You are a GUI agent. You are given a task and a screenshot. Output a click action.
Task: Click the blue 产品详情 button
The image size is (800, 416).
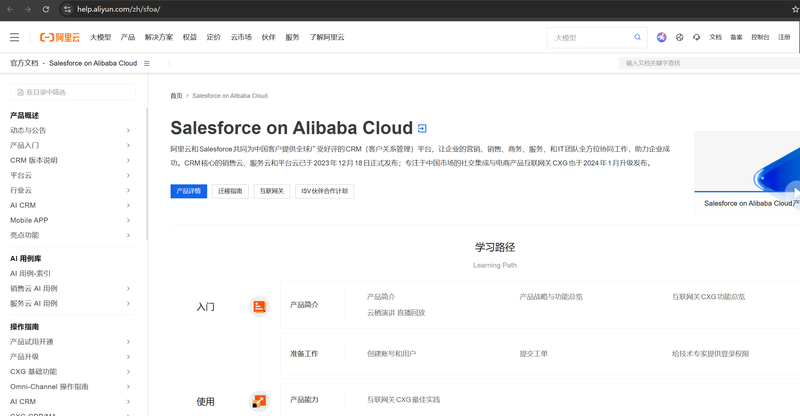click(189, 191)
